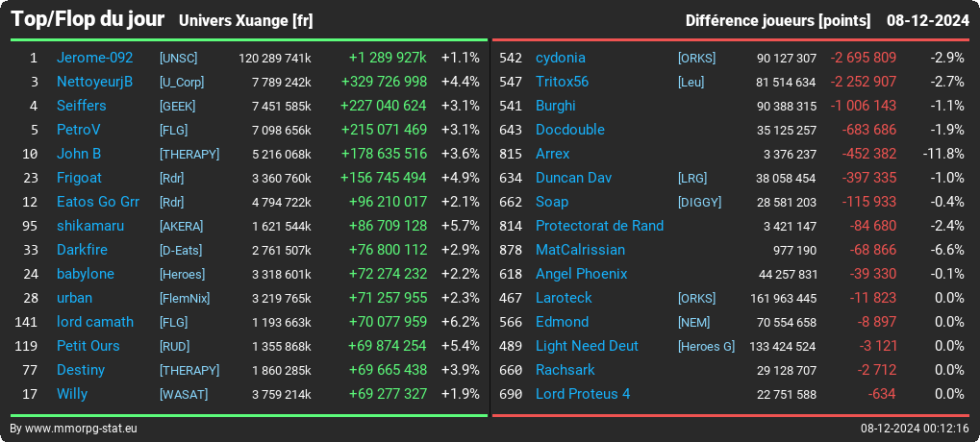The height and width of the screenshot is (442, 980).
Task: Click the shikamaru player name
Action: 90,226
